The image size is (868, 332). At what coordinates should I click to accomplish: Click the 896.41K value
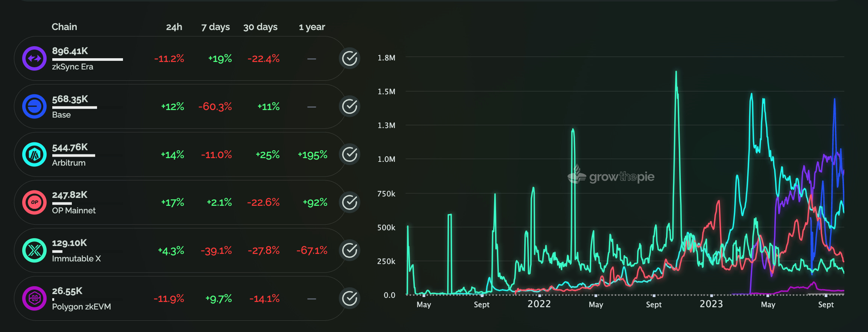[70, 51]
